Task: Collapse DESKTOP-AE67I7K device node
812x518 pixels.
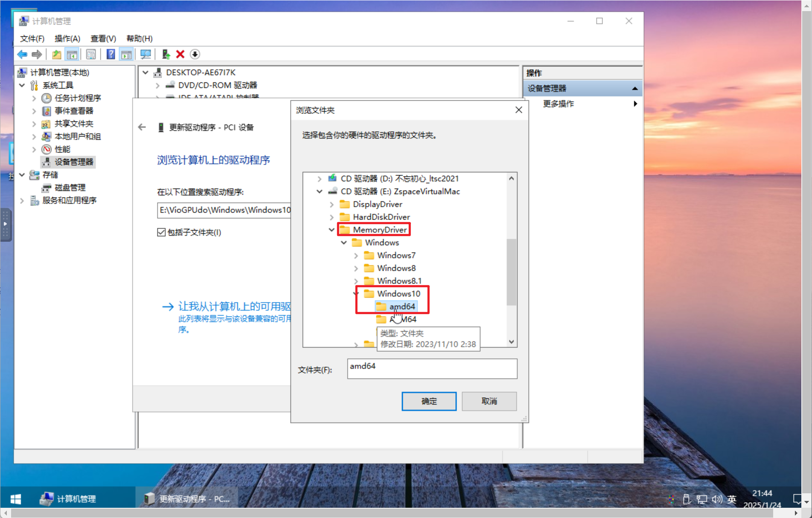Action: point(146,72)
